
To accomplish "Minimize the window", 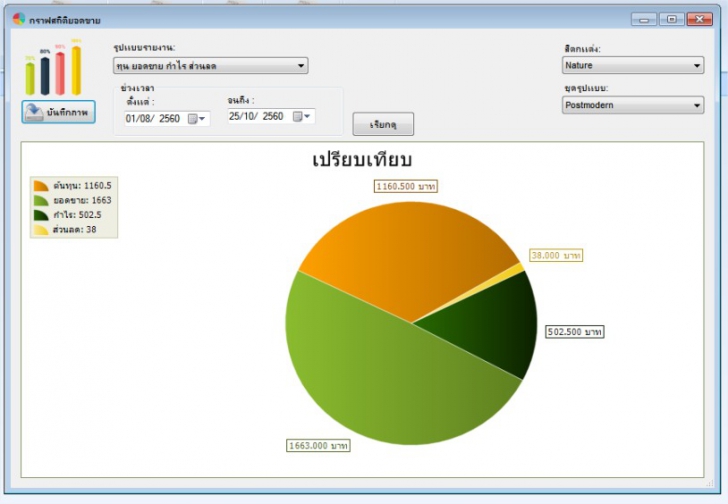I will (644, 19).
